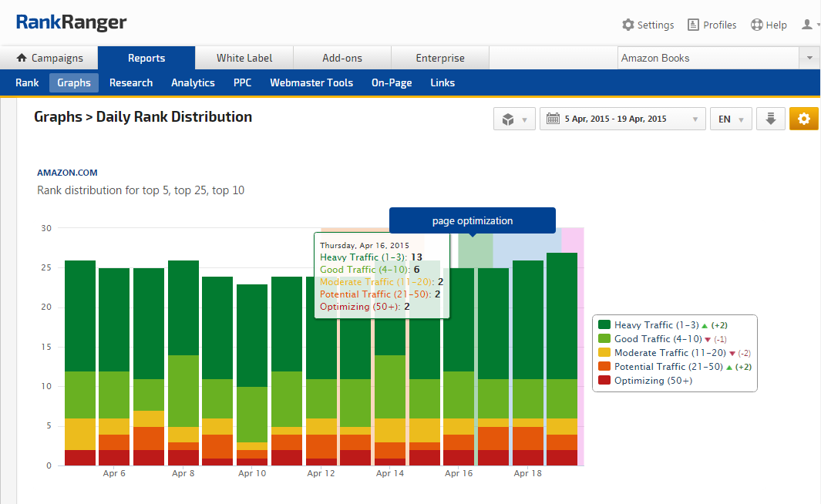821x504 pixels.
Task: Open the Webmaster Tools menu item
Action: [311, 82]
